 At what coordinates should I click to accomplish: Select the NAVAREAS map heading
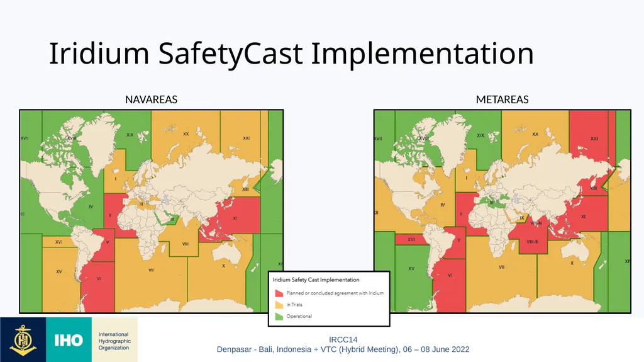click(151, 99)
